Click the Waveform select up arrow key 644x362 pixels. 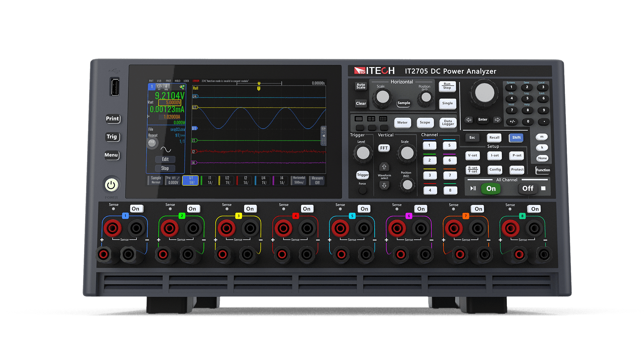tap(384, 167)
